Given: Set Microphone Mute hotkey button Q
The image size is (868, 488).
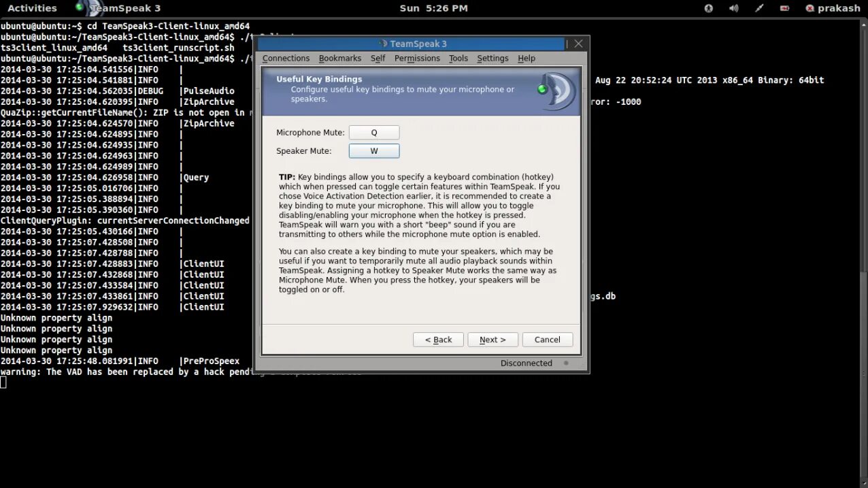Looking at the screenshot, I should (x=374, y=133).
